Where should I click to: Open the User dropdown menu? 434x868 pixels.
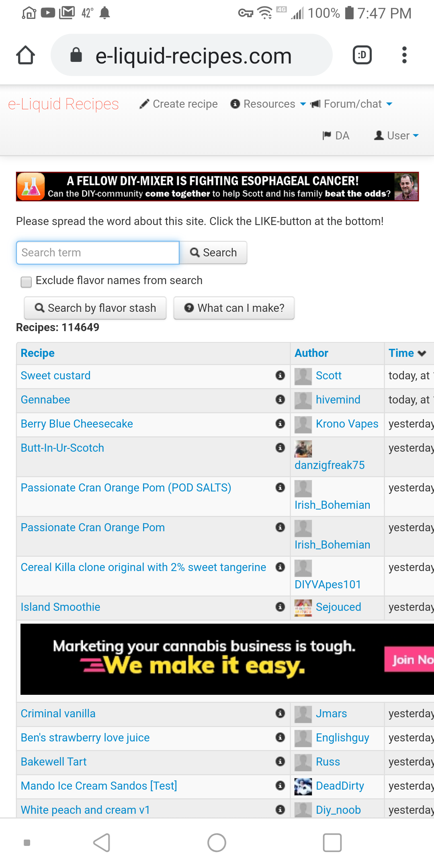click(x=397, y=136)
